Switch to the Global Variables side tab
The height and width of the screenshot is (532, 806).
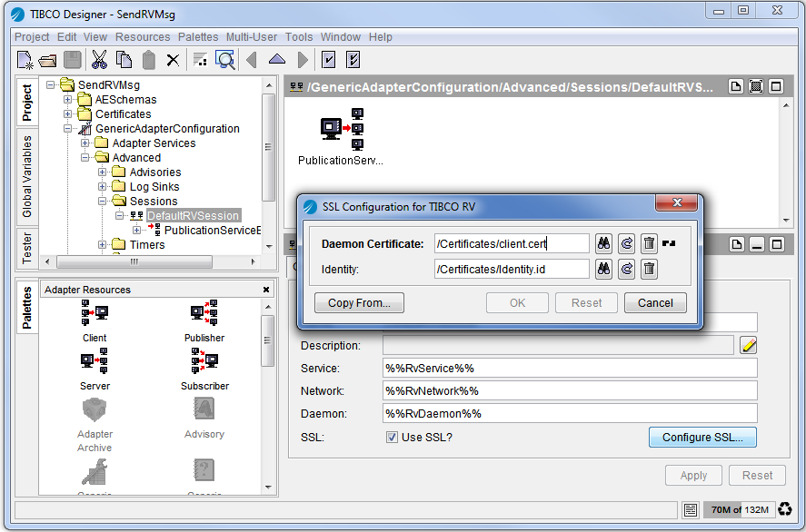click(27, 176)
